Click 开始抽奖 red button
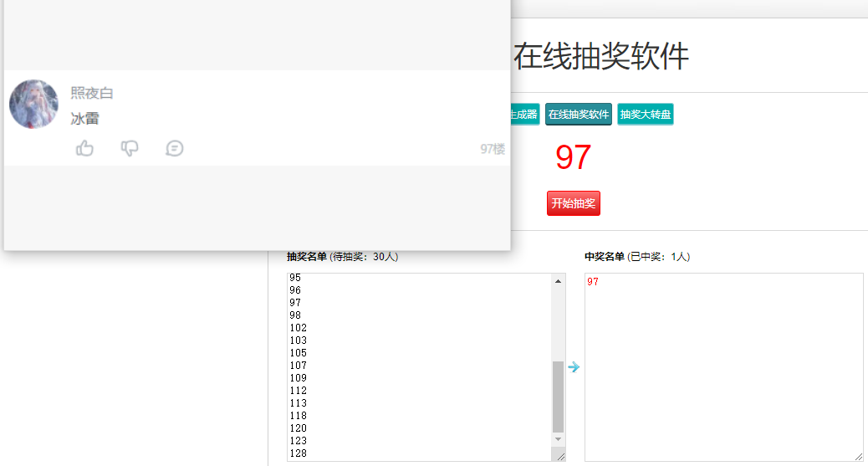The width and height of the screenshot is (868, 466). pos(574,203)
